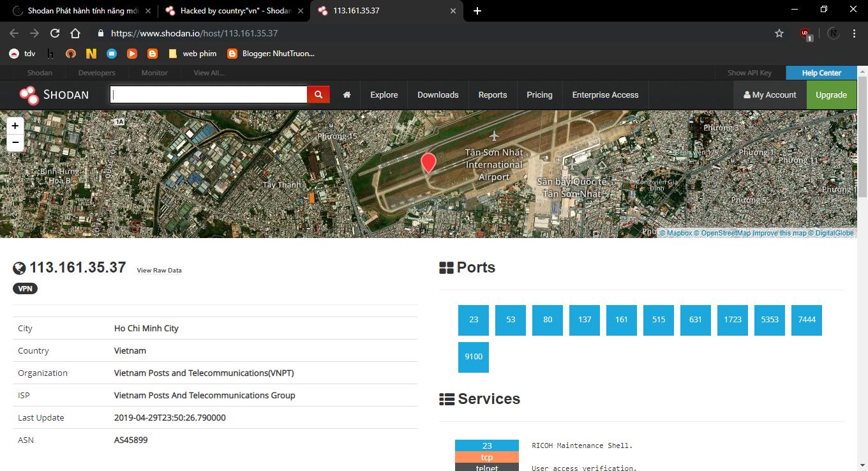Click the red search button in the Shodan bar
This screenshot has height=471, width=868.
pos(318,94)
